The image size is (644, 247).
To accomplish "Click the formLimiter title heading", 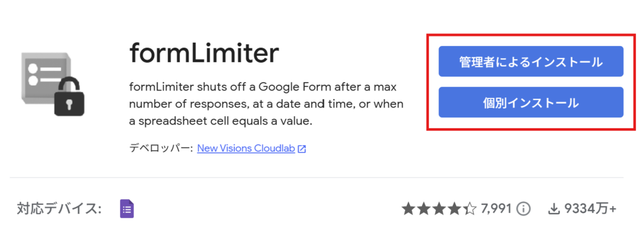I will point(204,53).
